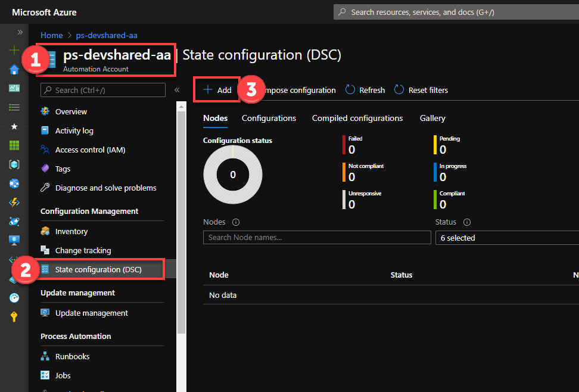The width and height of the screenshot is (579, 392).
Task: Click the green plus create resource icon
Action: [14, 50]
